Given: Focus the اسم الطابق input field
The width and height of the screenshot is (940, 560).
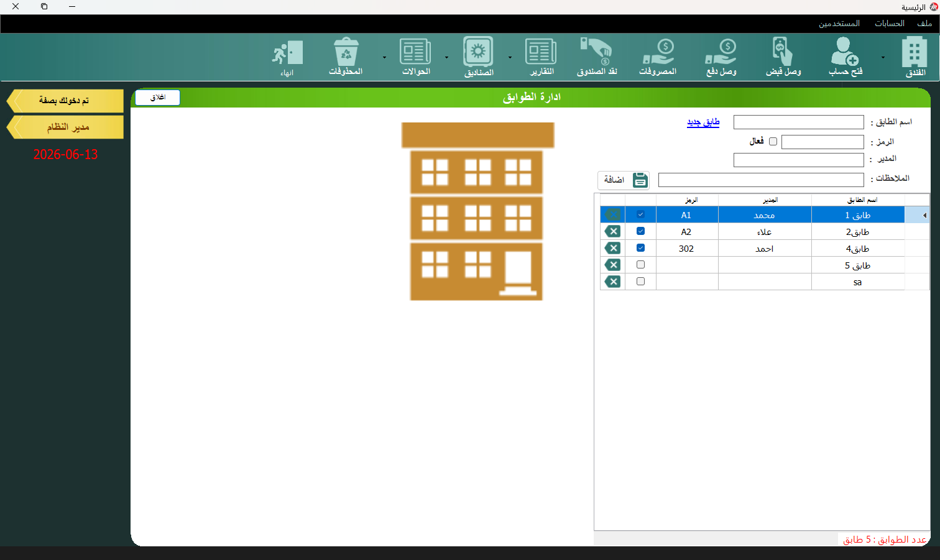Looking at the screenshot, I should 799,122.
